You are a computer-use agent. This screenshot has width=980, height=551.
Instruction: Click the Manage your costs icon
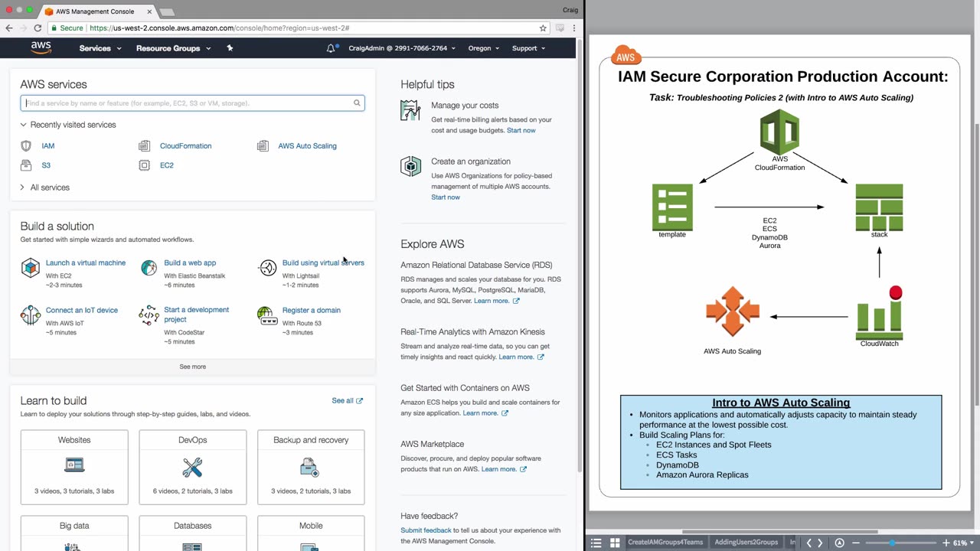[x=410, y=110]
